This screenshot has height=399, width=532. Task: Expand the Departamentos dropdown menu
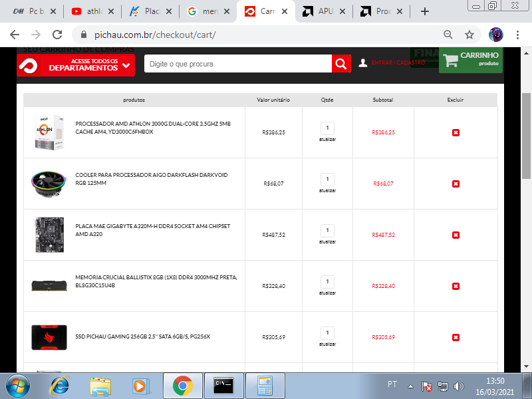[76, 65]
